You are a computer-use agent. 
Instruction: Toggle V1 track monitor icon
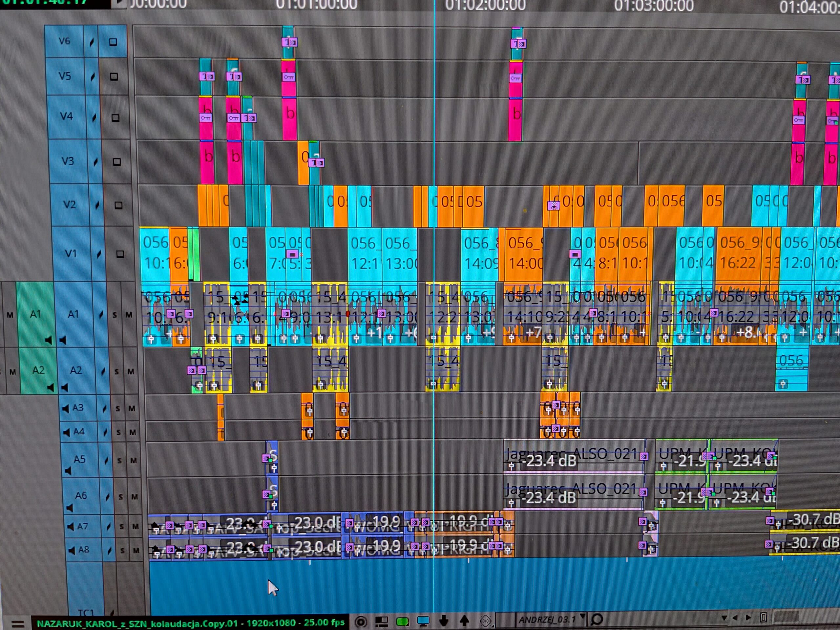coord(120,254)
